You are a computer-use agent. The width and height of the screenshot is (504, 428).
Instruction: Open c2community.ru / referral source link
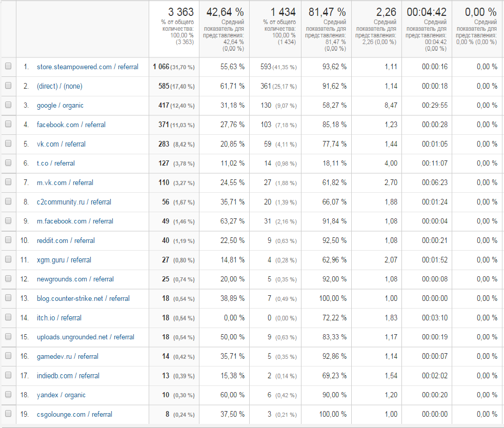[74, 202]
